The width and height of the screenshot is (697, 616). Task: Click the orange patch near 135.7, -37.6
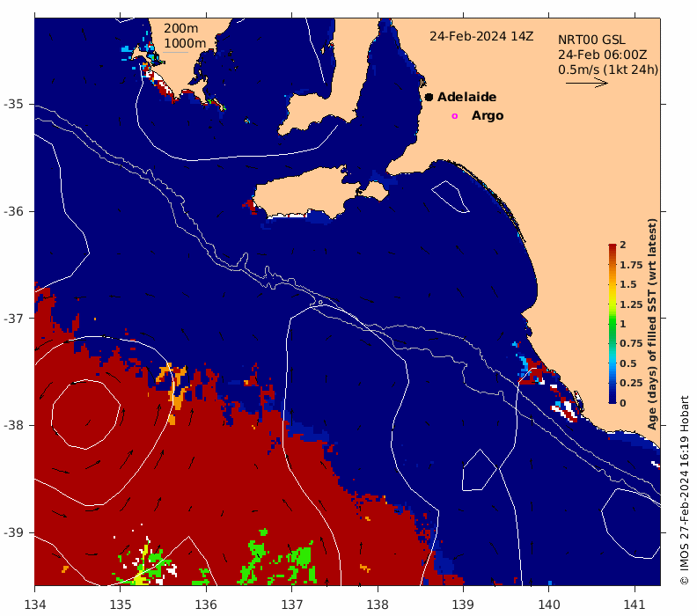(x=177, y=386)
